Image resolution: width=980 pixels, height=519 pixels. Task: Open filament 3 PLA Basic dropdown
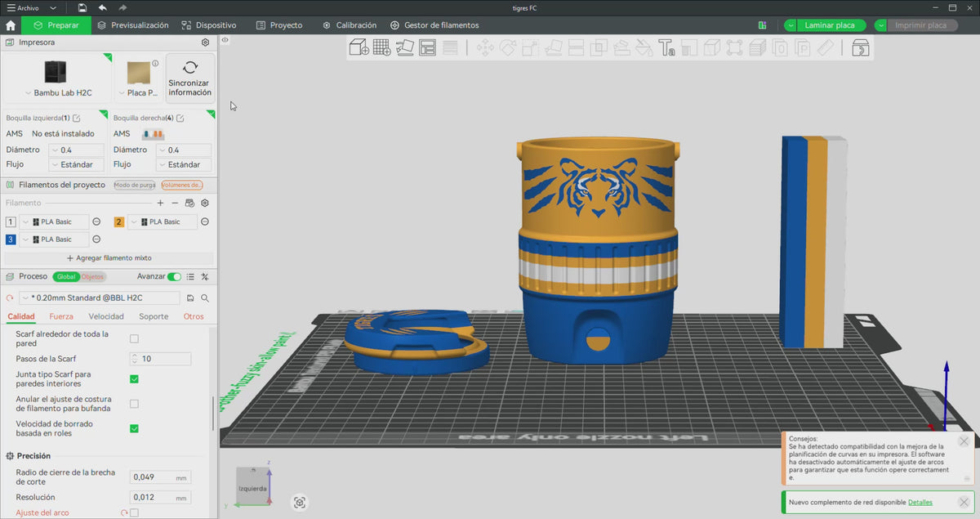click(x=54, y=239)
